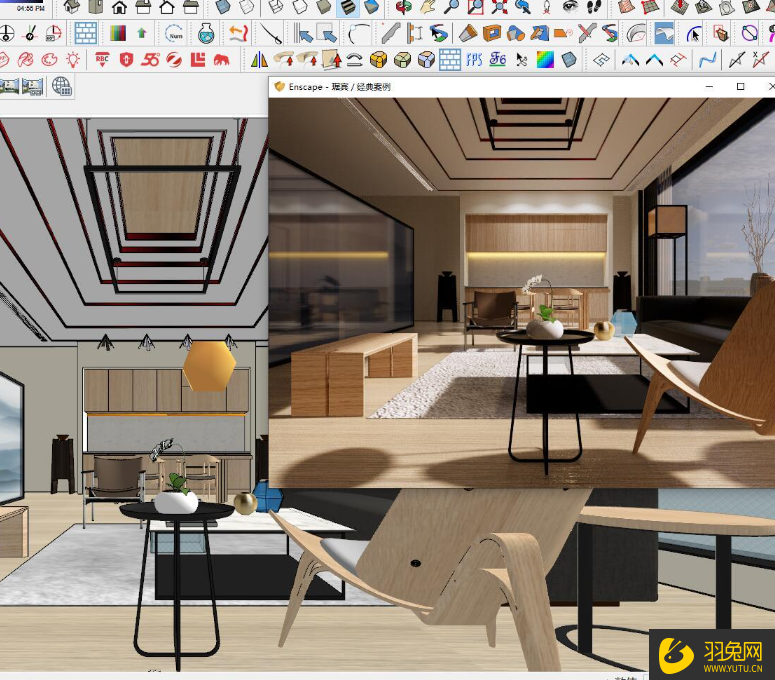The image size is (775, 680).
Task: Click the lightbulb icon in plugin toolbar
Action: point(72,60)
